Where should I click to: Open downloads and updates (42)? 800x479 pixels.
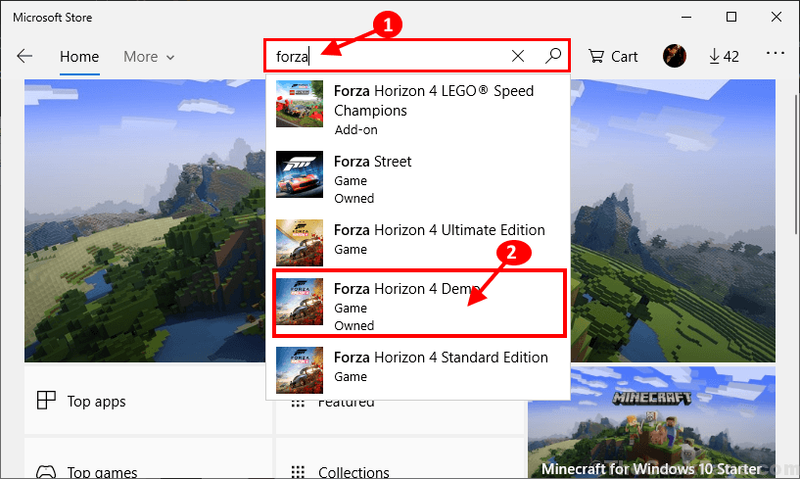pyautogui.click(x=724, y=56)
